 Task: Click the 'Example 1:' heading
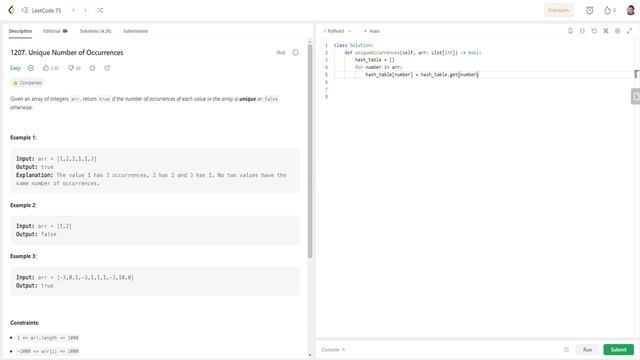[23, 138]
